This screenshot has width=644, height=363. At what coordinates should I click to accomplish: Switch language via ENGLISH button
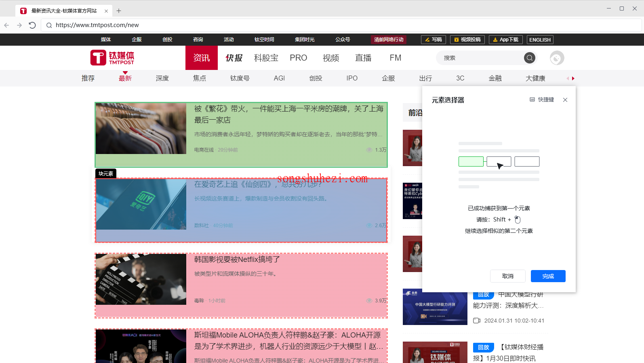pyautogui.click(x=540, y=40)
